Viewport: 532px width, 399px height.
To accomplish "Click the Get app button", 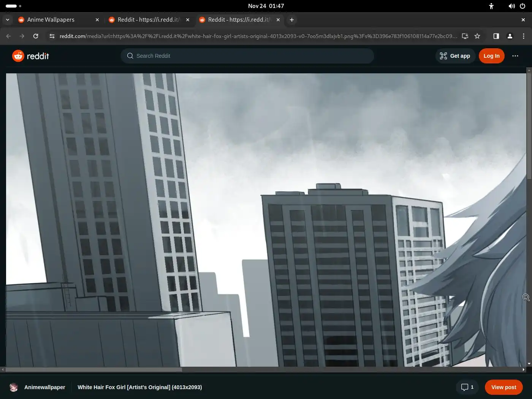I will tap(455, 56).
